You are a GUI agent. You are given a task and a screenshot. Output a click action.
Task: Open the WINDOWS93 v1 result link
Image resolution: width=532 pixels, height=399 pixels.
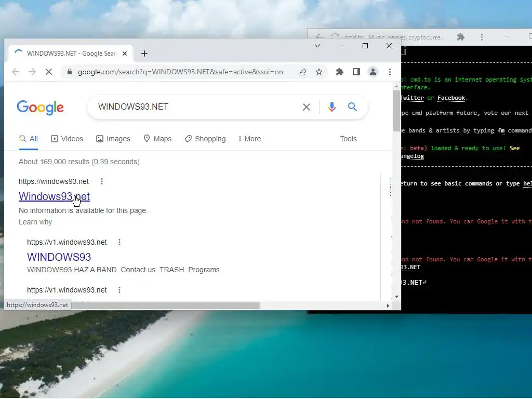59,257
